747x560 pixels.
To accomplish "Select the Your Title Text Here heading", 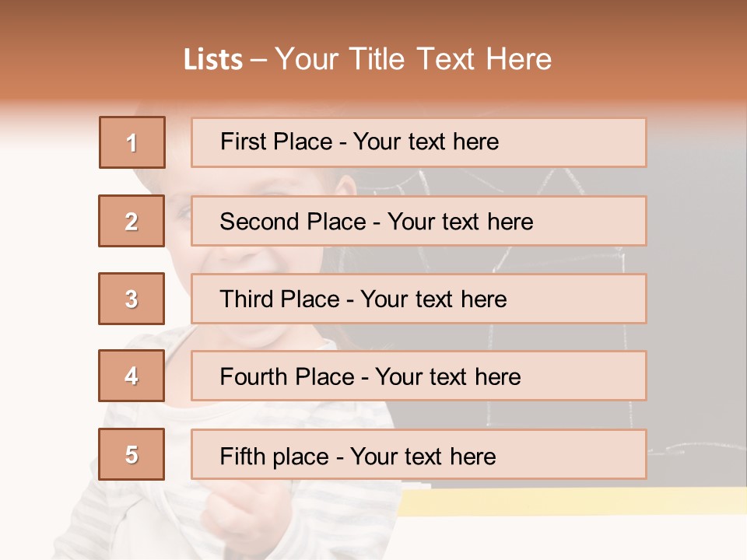I will click(x=413, y=60).
